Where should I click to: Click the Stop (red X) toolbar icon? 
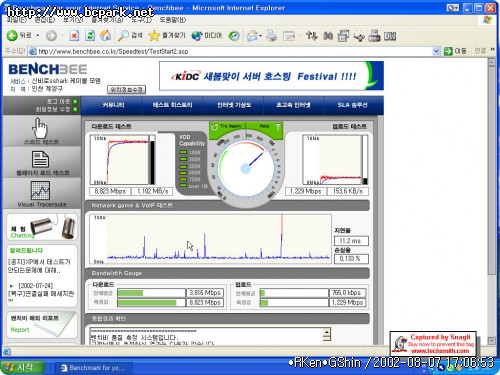click(x=74, y=36)
